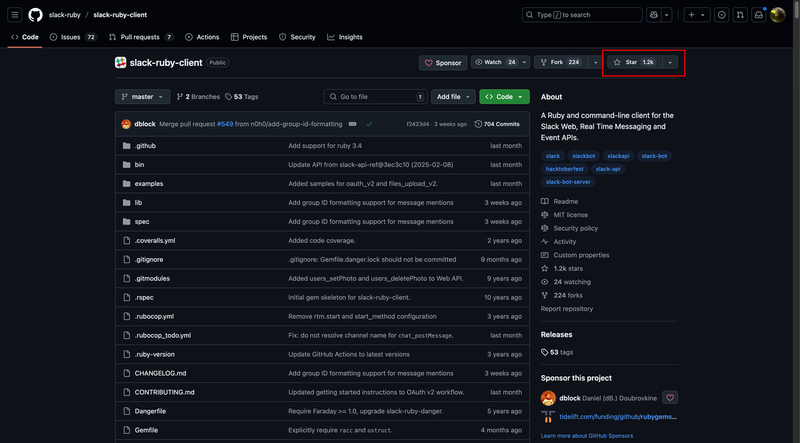
Task: Open the Watch notifications dropdown
Action: coord(501,62)
